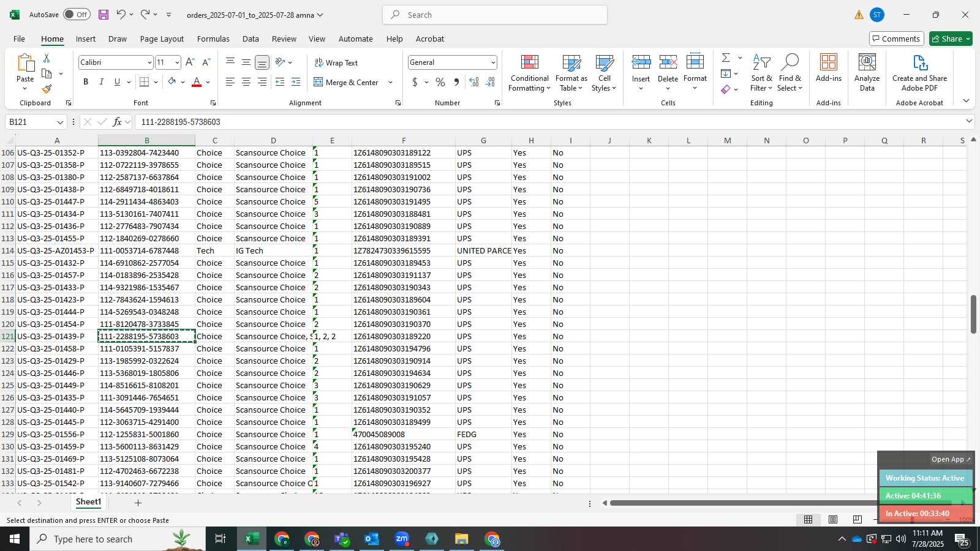This screenshot has width=980, height=551.
Task: Select the Format Painter brush icon
Action: [x=47, y=89]
